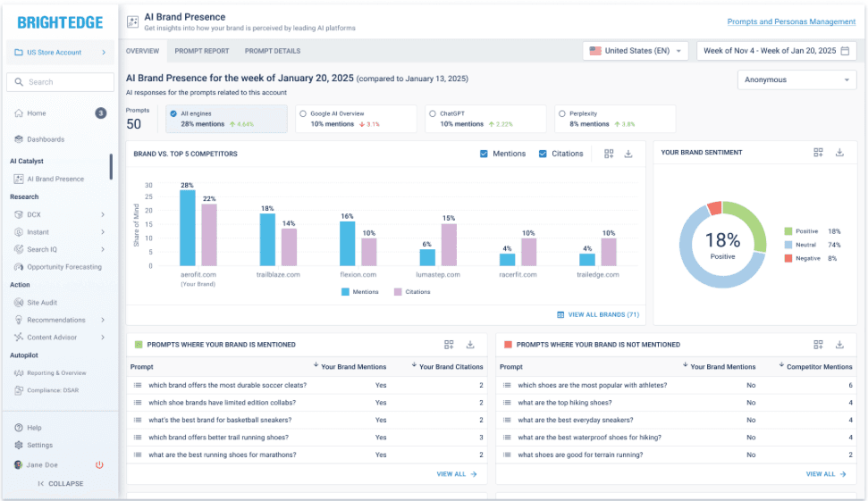
Task: Download prompts where brand is mentioned table
Action: [470, 345]
